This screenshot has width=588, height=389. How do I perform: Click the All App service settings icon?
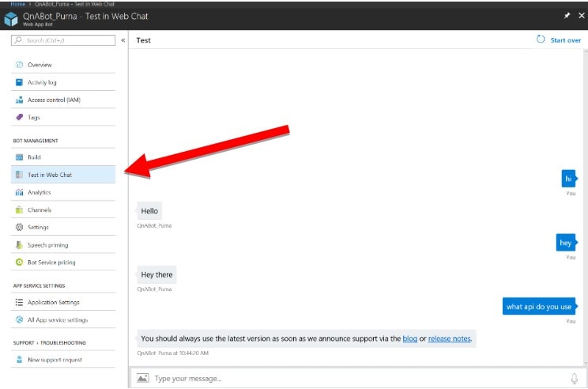click(x=19, y=319)
